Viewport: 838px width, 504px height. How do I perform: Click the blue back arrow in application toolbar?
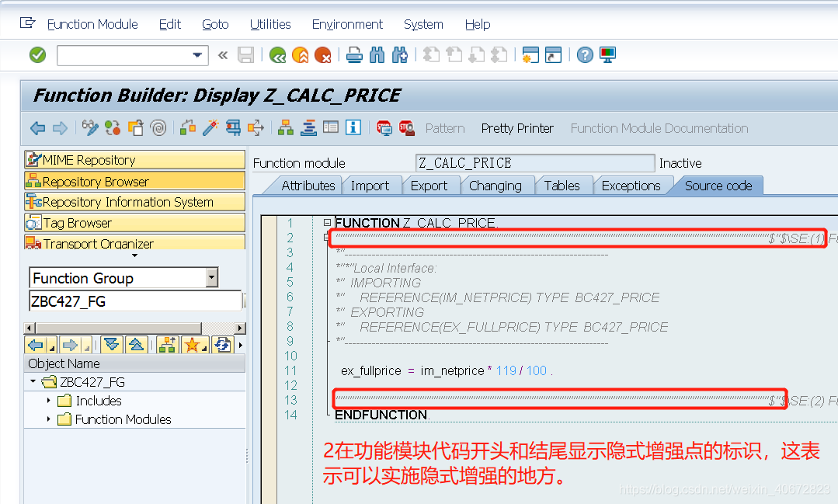tap(37, 128)
